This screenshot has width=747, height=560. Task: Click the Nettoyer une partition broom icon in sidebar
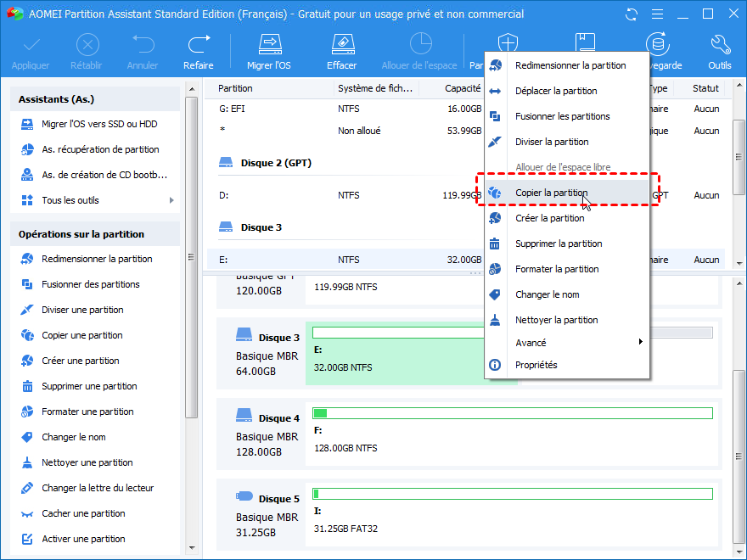coord(27,462)
